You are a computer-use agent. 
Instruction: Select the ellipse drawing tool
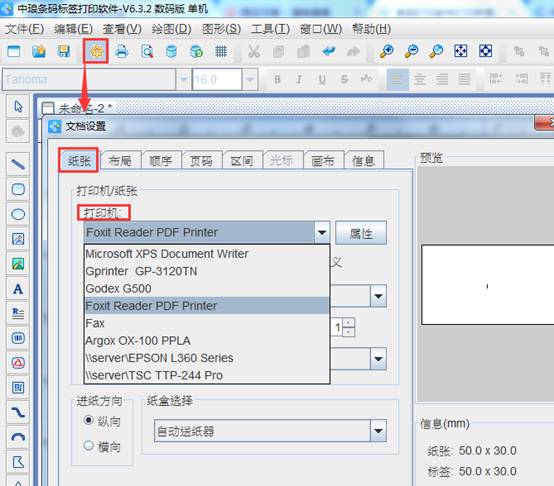18,214
